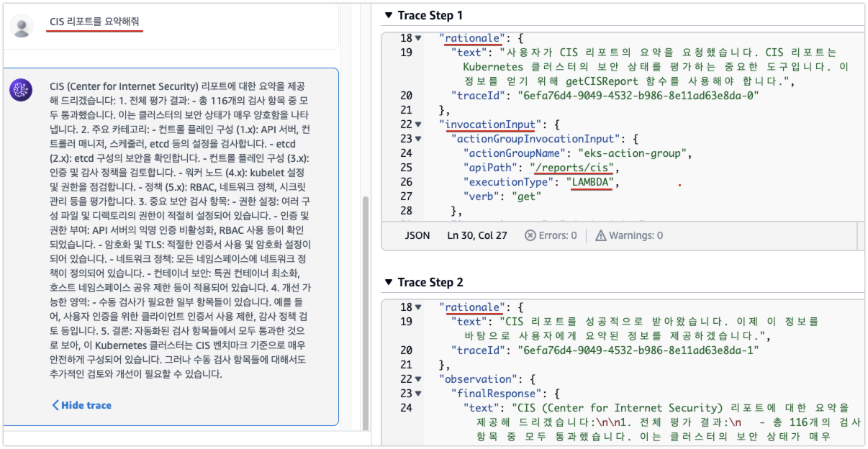The image size is (868, 449).
Task: Click the Errors: 0 circle-x icon
Action: click(530, 235)
